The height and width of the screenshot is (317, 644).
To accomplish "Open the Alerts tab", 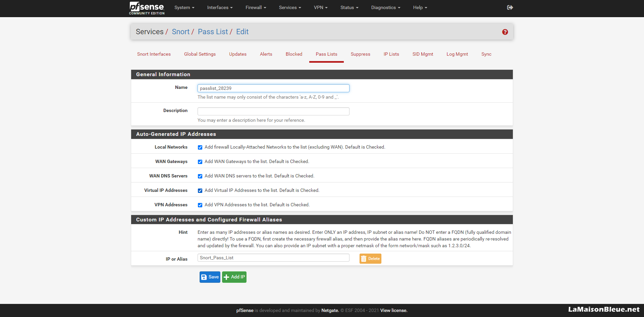I will click(x=266, y=54).
